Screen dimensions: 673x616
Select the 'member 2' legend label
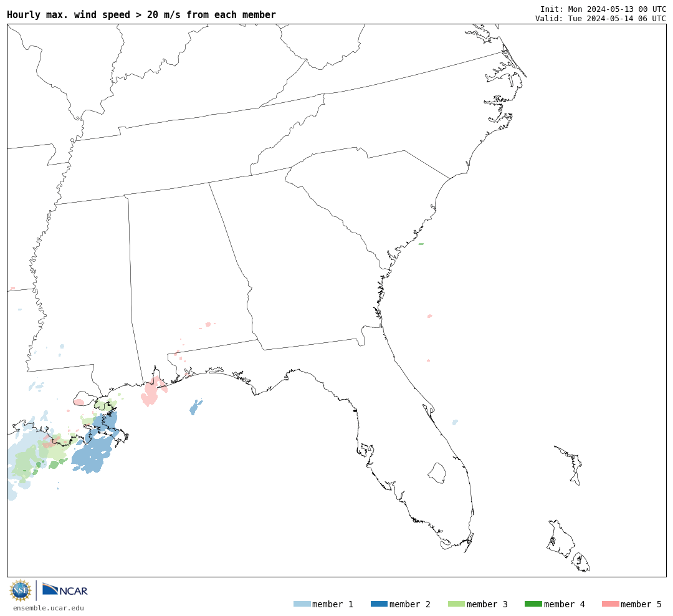(x=410, y=604)
